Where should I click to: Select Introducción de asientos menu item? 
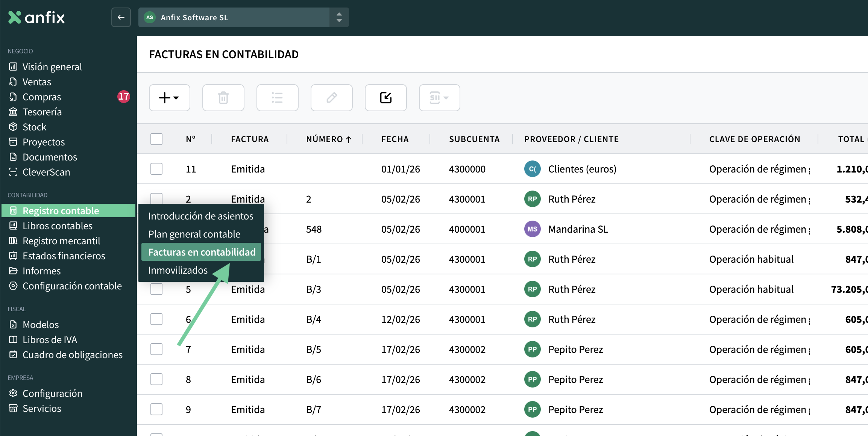coord(200,216)
